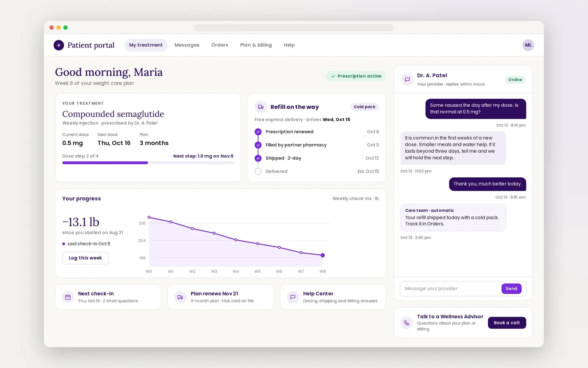This screenshot has width=588, height=368.
Task: Click the W0 data point on progress chart
Action: 149,217
